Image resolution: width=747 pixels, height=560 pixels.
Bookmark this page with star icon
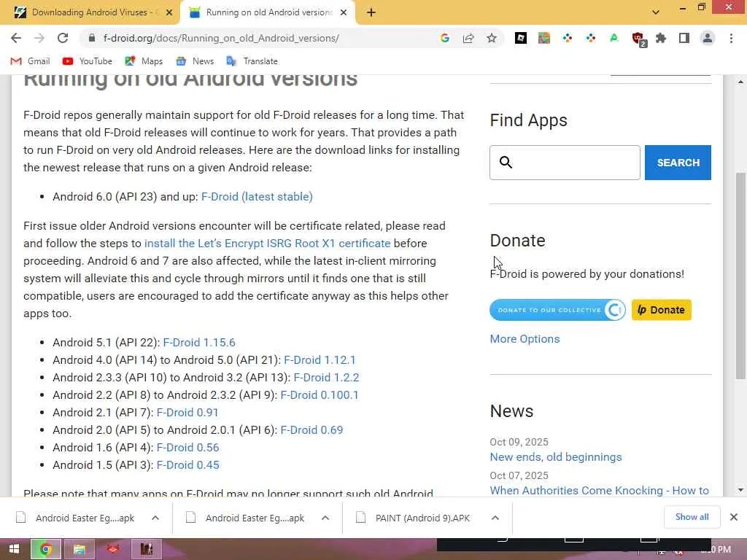coord(492,38)
